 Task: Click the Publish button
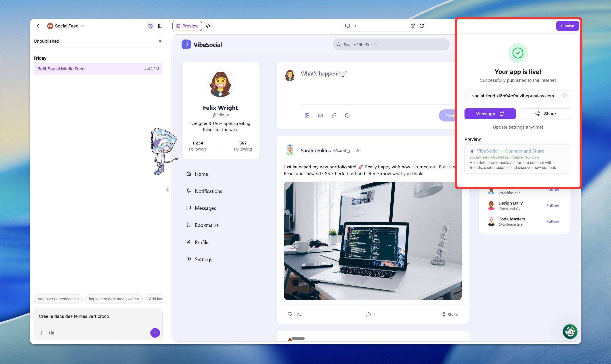pos(567,26)
